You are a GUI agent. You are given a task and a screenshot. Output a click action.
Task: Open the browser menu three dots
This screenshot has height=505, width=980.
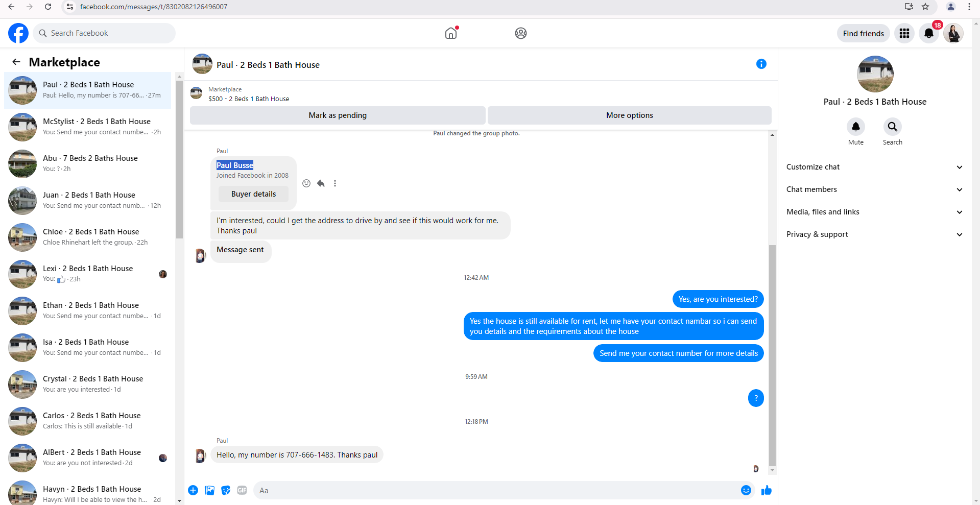969,7
